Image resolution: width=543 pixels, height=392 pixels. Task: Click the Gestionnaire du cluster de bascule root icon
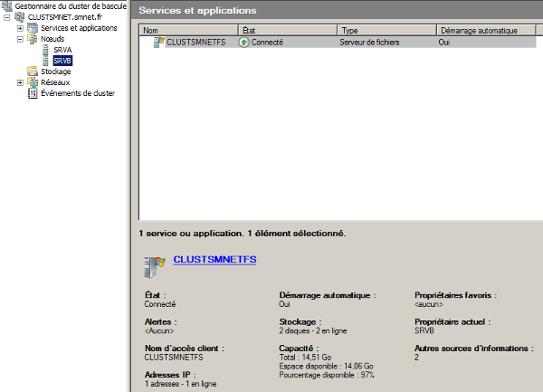[x=5, y=5]
